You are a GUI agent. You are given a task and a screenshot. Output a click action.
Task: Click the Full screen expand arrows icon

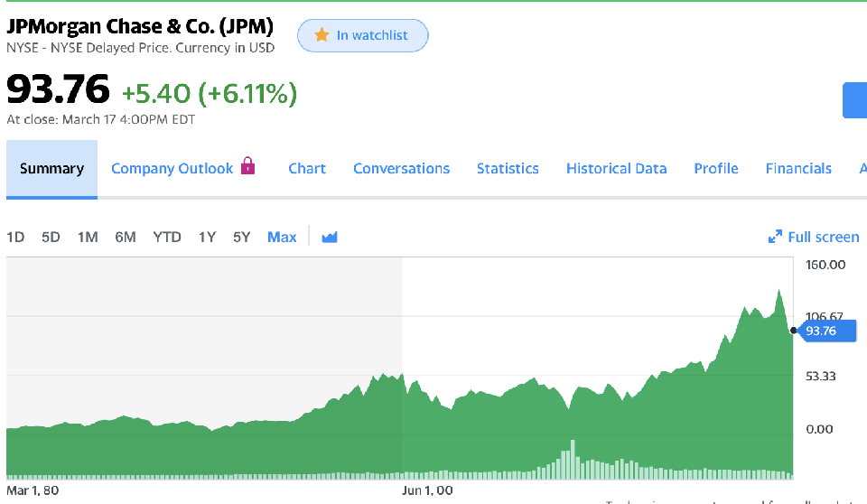[x=775, y=237]
